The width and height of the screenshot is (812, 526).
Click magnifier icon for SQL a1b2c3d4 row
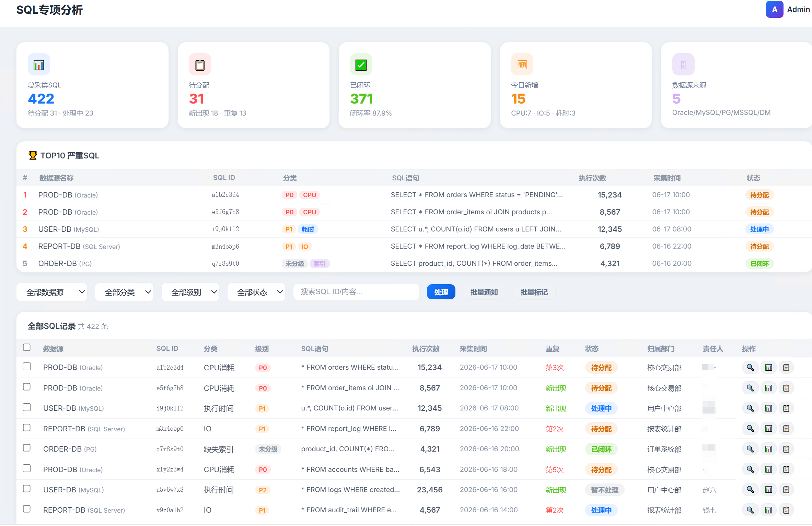click(750, 368)
